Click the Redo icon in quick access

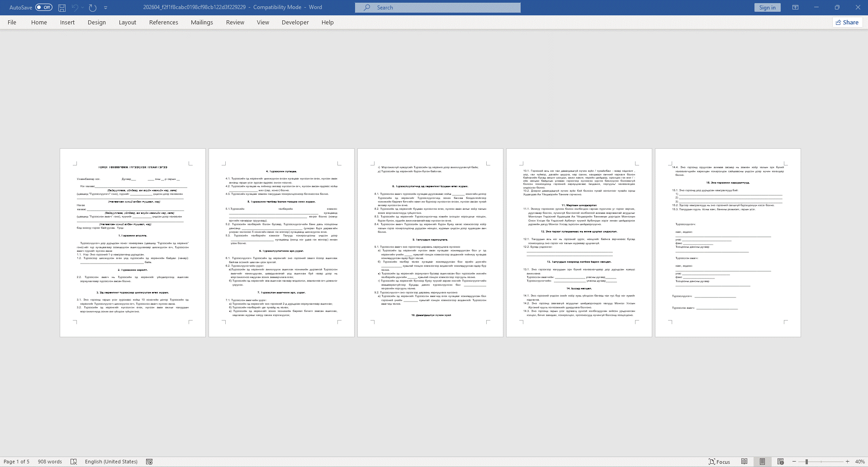[x=93, y=8]
